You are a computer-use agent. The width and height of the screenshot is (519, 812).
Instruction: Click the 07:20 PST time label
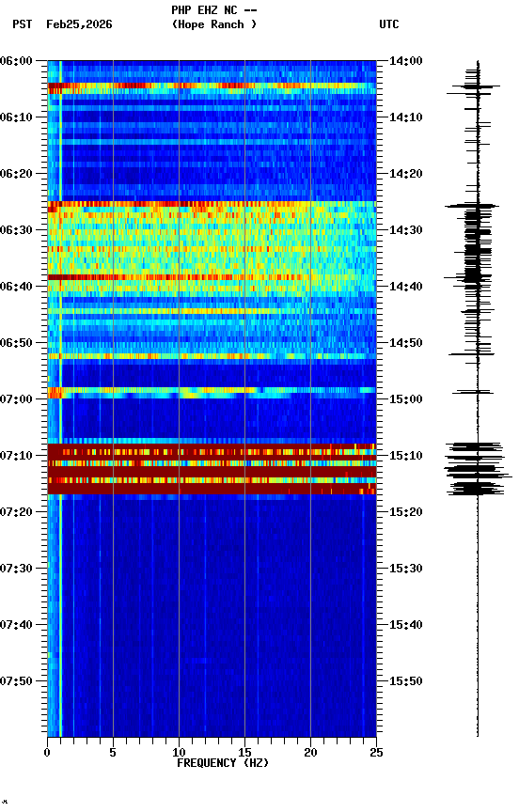click(16, 512)
